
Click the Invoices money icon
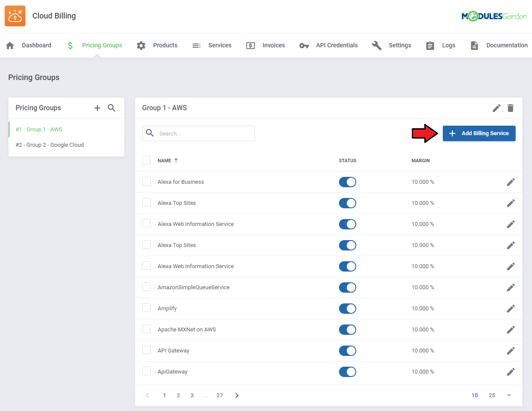point(250,45)
